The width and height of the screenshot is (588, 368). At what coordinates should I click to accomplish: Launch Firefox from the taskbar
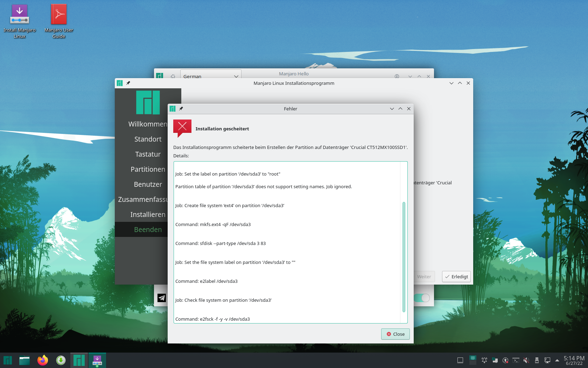coord(43,360)
